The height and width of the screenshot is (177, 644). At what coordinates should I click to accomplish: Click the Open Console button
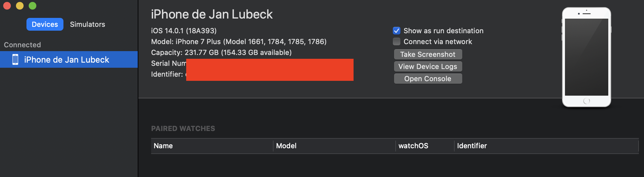428,79
